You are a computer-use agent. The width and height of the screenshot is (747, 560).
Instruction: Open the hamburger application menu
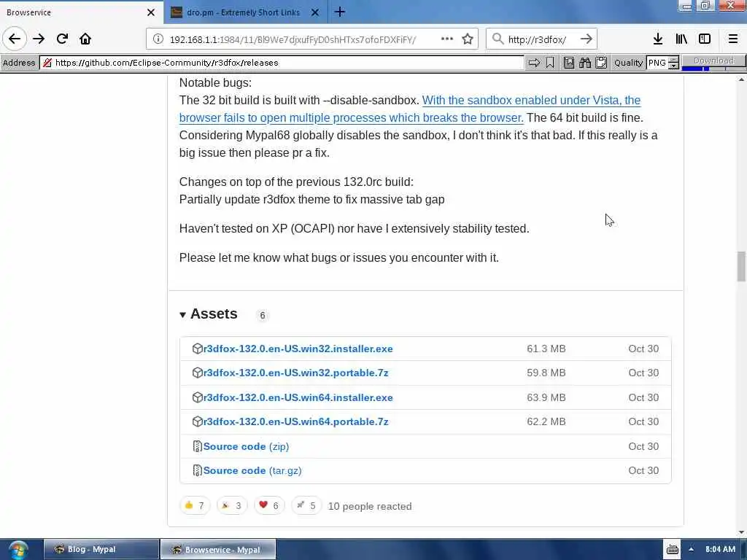pyautogui.click(x=733, y=39)
